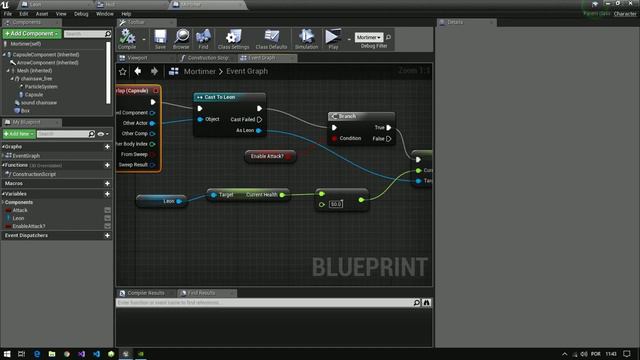
Task: Click the Cast To Leon node header
Action: click(229, 97)
